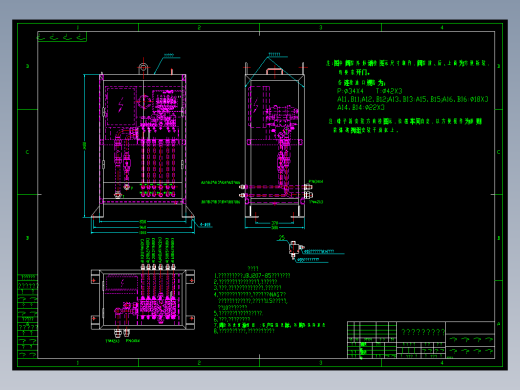Click the lifting handle atop the side view
This screenshot has width=520, height=390.
coord(274,71)
